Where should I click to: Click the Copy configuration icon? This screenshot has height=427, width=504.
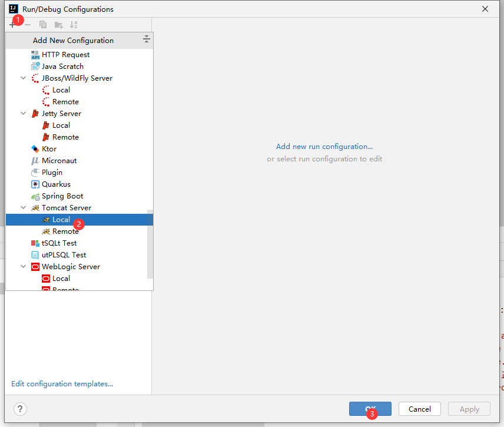click(43, 25)
